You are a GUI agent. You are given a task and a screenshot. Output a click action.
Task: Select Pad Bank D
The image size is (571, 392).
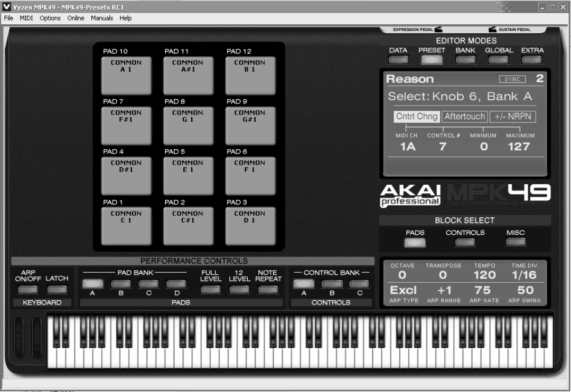point(176,284)
